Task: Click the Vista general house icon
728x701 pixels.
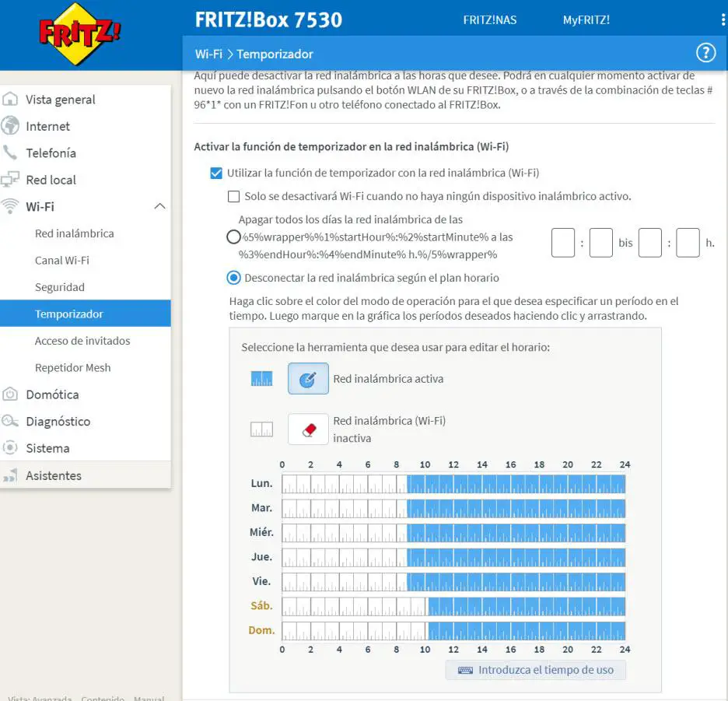Action: 10,99
